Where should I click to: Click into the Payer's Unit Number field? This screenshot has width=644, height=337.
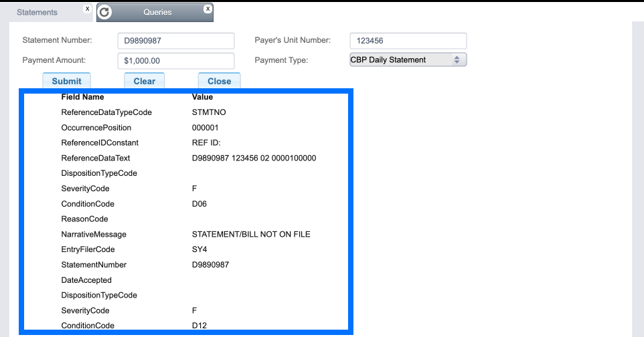pyautogui.click(x=408, y=41)
